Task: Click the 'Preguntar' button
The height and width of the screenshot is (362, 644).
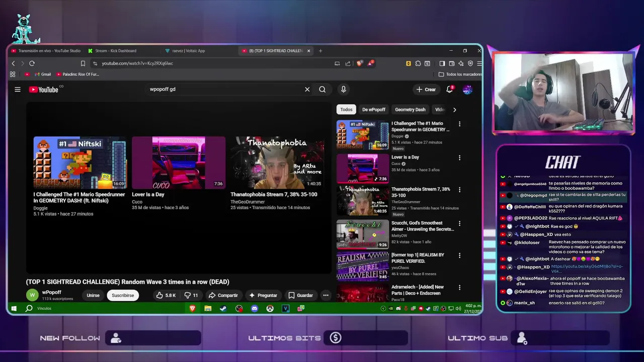Action: point(263,295)
